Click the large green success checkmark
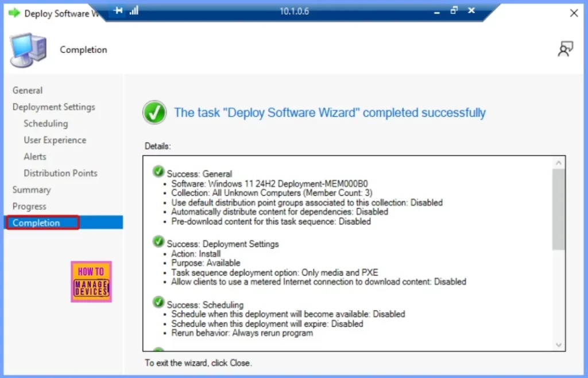Viewport: 588px width, 378px height. point(154,113)
